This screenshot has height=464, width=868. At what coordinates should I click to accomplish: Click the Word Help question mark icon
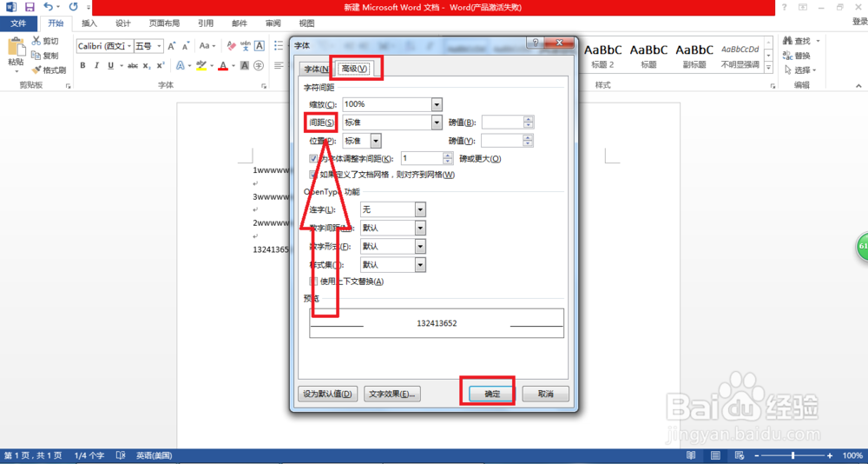tap(784, 7)
